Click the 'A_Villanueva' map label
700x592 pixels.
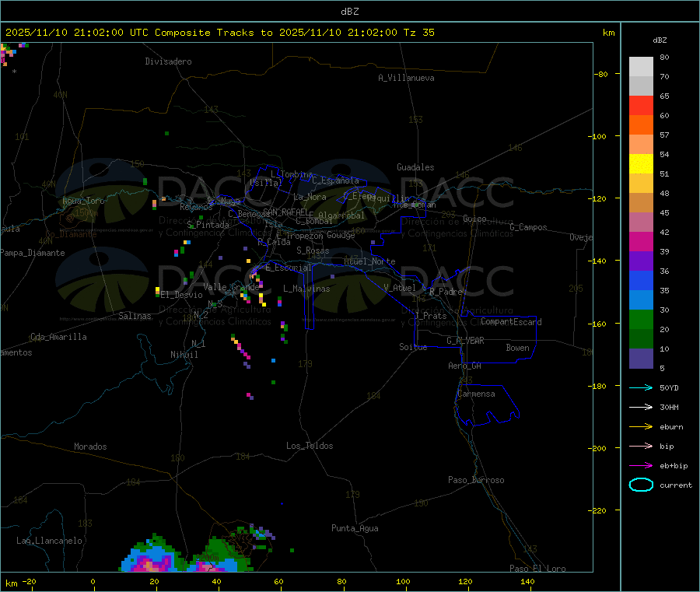(406, 78)
